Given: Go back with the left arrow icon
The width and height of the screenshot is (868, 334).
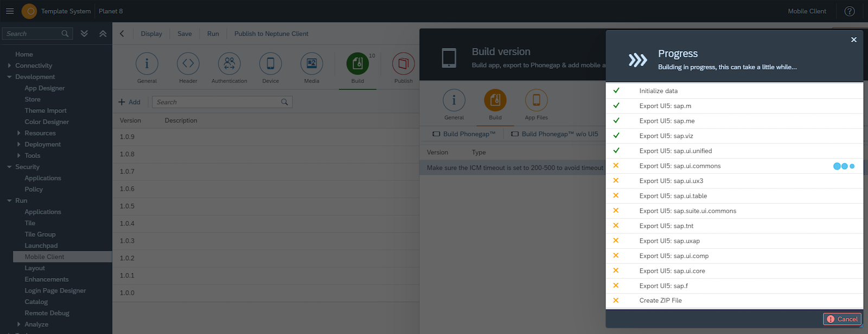Looking at the screenshot, I should [x=122, y=34].
